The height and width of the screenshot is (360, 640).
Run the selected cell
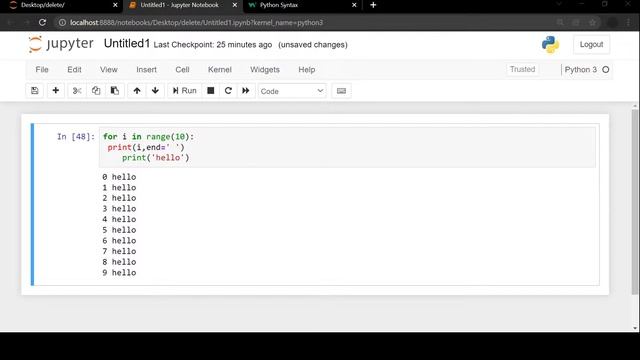(x=184, y=91)
